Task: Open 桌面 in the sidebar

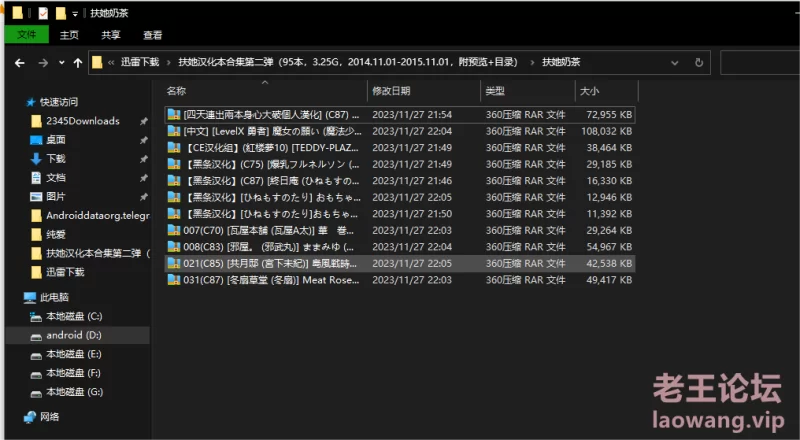Action: click(56, 140)
